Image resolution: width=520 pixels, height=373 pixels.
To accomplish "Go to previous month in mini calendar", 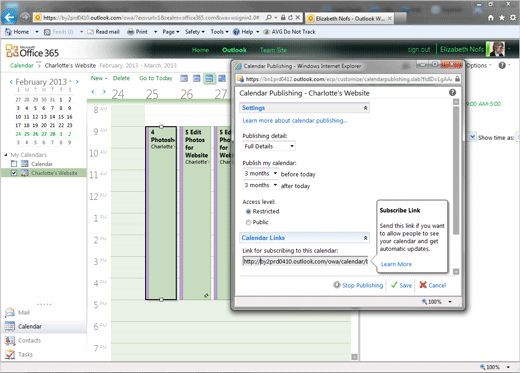I will (x=11, y=81).
